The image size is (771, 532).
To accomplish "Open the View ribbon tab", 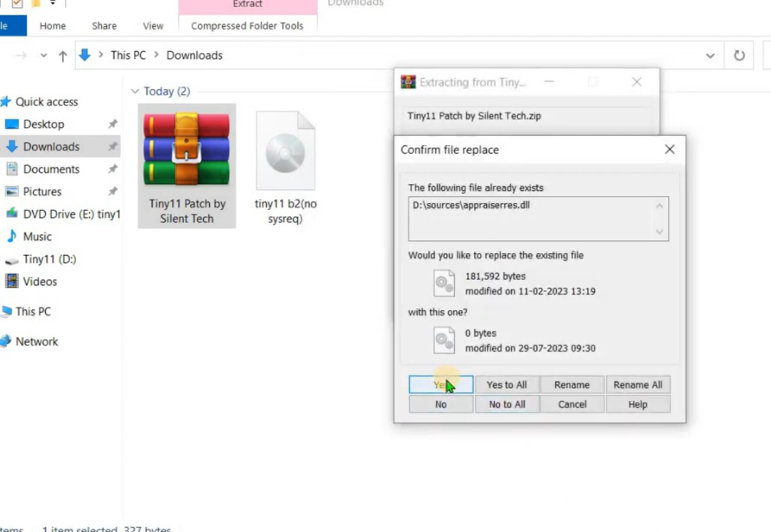I will (x=153, y=26).
